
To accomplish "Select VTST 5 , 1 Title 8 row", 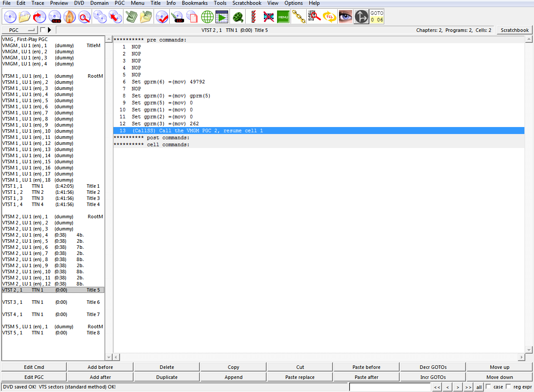I will (53, 333).
